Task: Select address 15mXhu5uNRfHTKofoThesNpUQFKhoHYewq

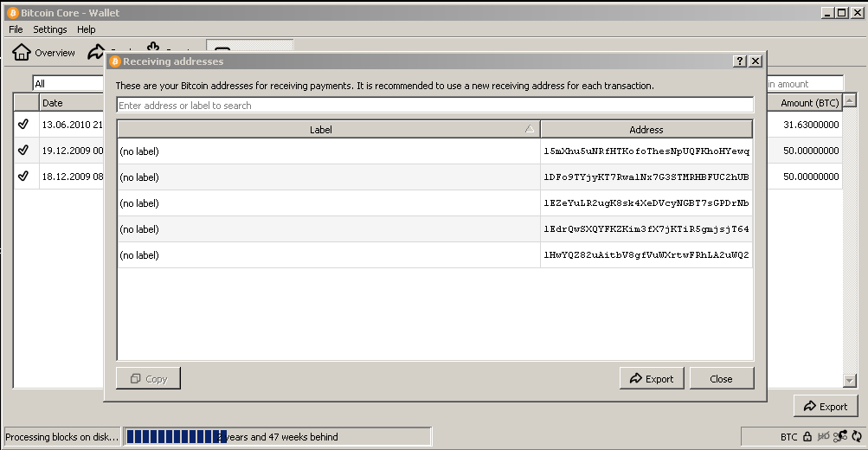Action: coord(646,151)
